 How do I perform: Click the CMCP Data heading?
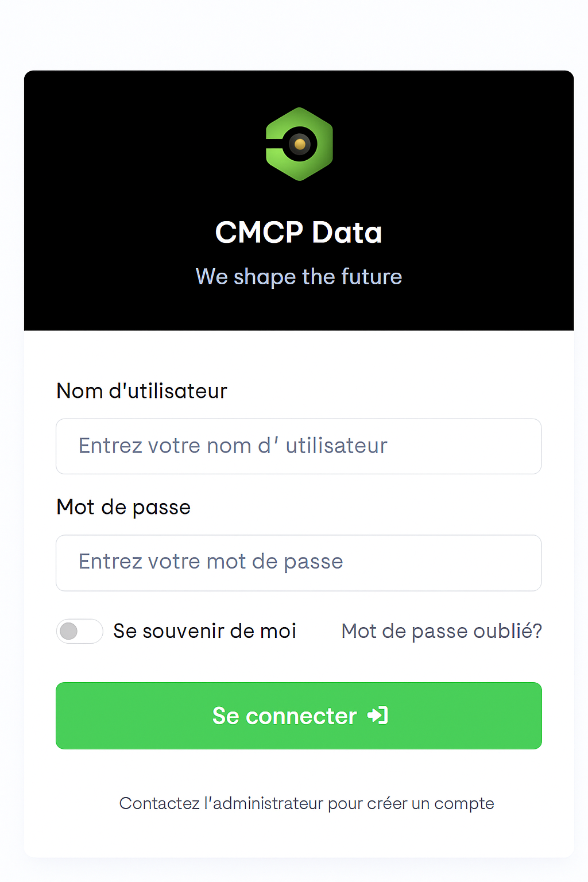coord(299,233)
